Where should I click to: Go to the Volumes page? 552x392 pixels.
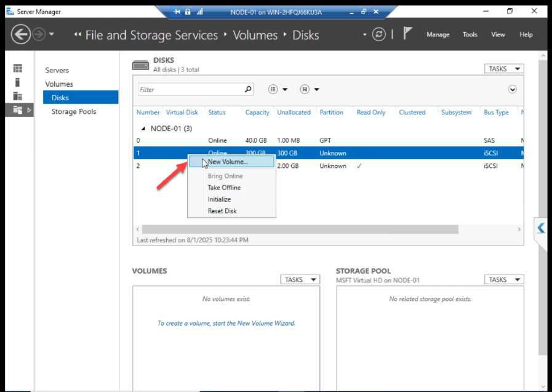click(x=59, y=84)
